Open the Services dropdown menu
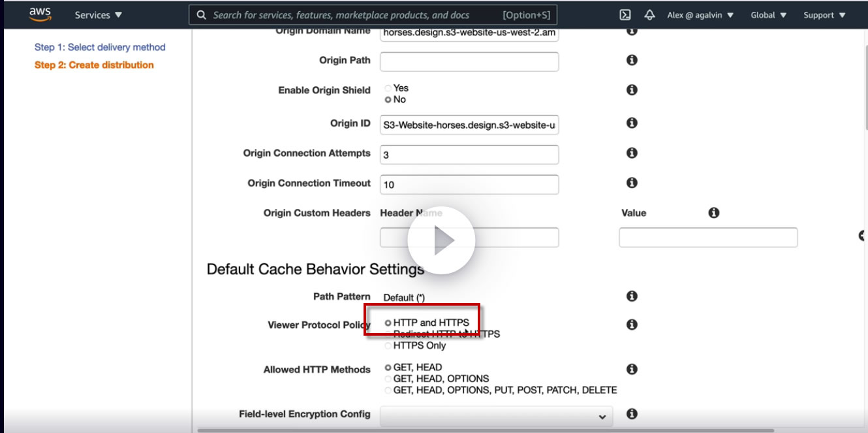The height and width of the screenshot is (433, 868). point(98,15)
